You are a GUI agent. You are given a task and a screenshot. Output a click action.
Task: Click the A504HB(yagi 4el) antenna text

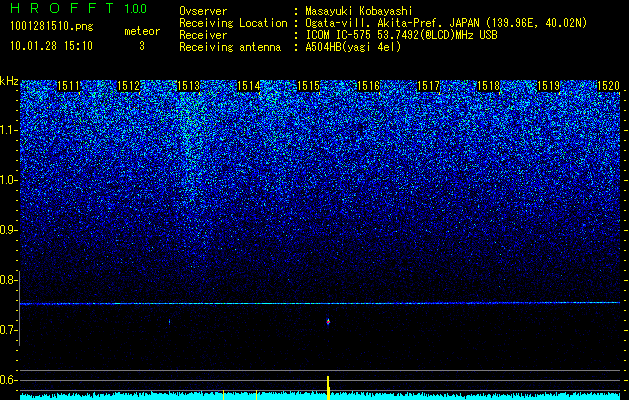pyautogui.click(x=353, y=47)
